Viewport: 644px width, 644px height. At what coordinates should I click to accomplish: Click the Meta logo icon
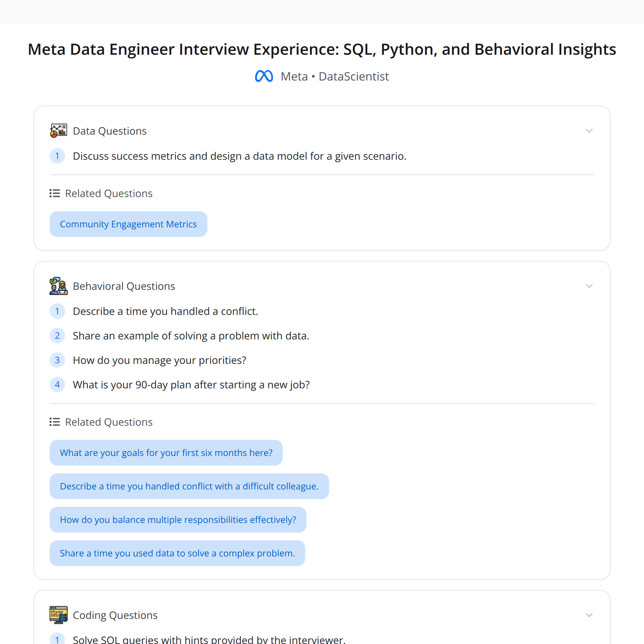click(x=264, y=76)
